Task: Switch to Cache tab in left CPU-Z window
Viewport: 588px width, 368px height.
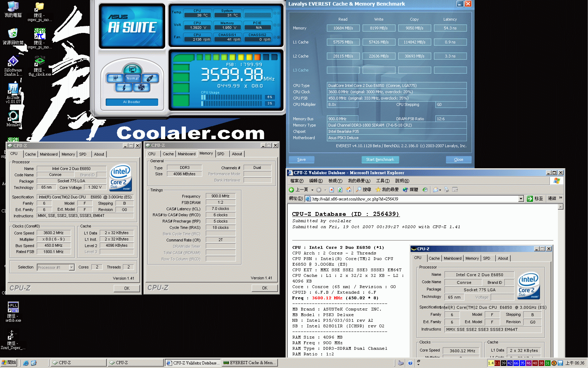Action: tap(30, 154)
